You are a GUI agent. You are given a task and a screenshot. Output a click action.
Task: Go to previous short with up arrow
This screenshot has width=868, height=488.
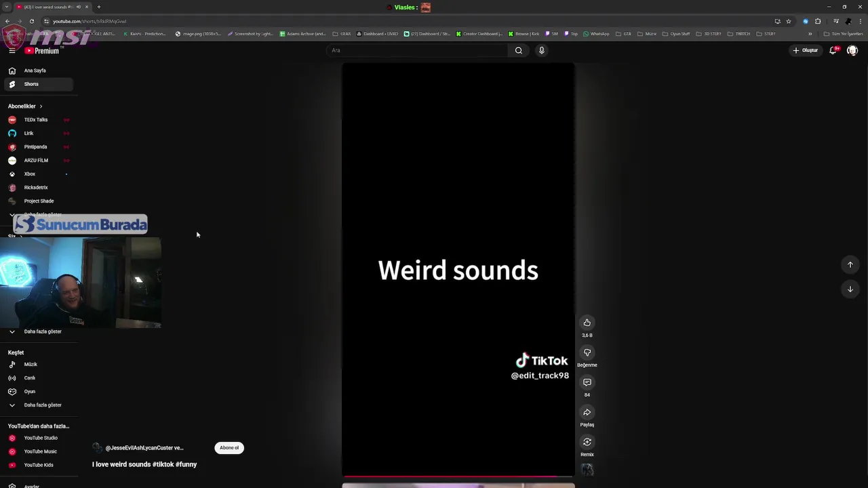click(x=850, y=265)
